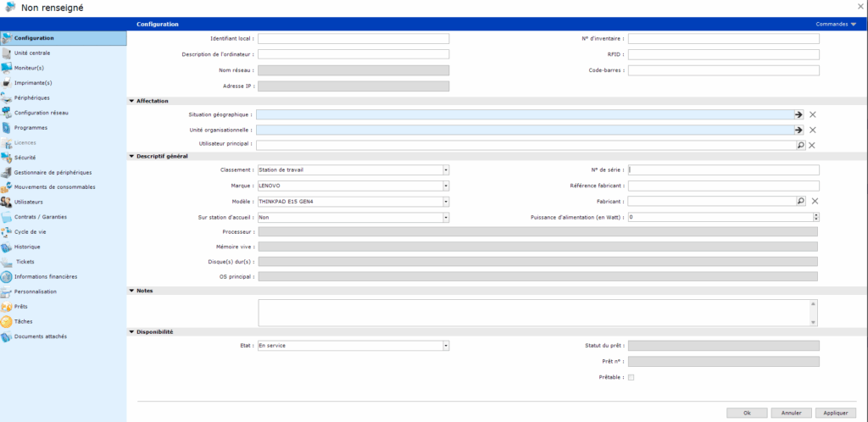Open the Modèle dropdown
This screenshot has width=868, height=422.
[x=446, y=202]
